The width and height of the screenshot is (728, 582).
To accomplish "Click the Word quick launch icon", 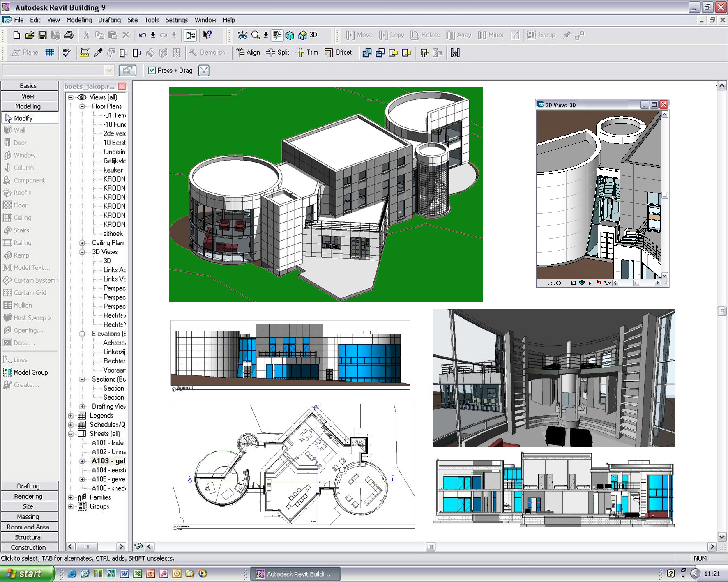I will point(124,574).
